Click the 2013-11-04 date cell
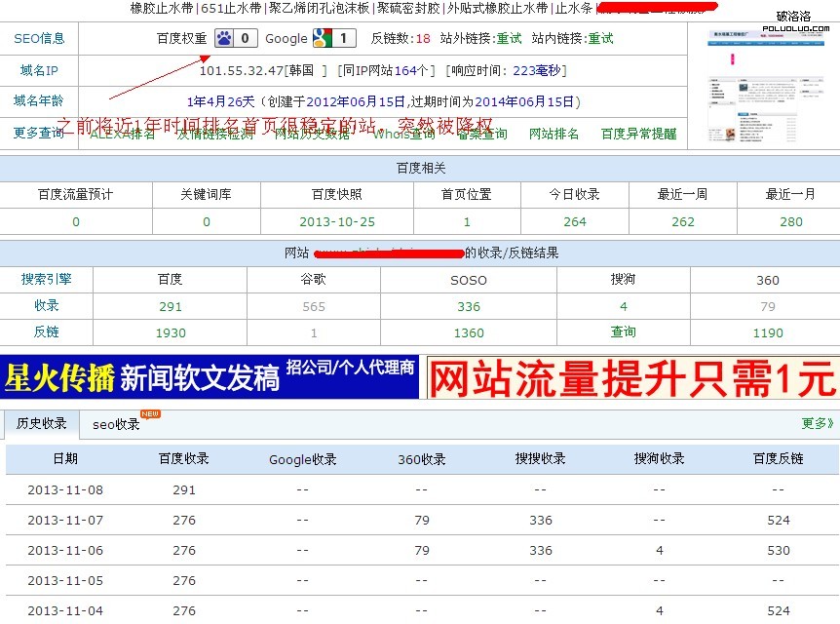This screenshot has height=624, width=840. [x=65, y=611]
